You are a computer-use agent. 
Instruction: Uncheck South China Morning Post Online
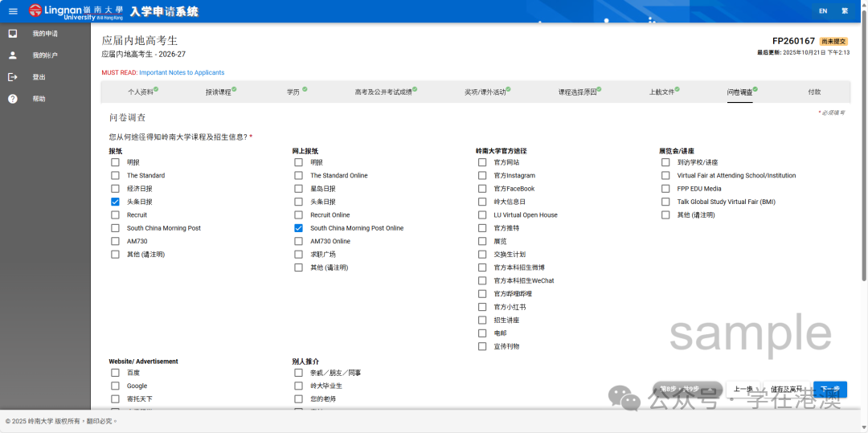(299, 228)
